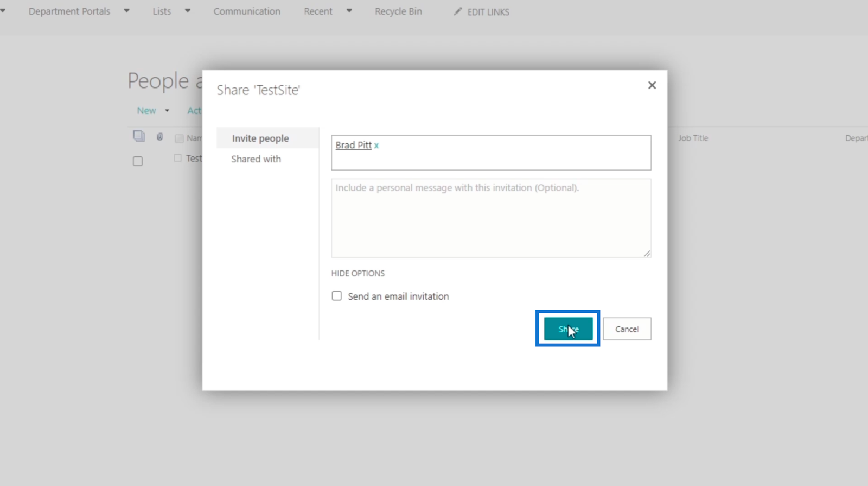868x486 pixels.
Task: Cancel the share dialog
Action: [627, 329]
